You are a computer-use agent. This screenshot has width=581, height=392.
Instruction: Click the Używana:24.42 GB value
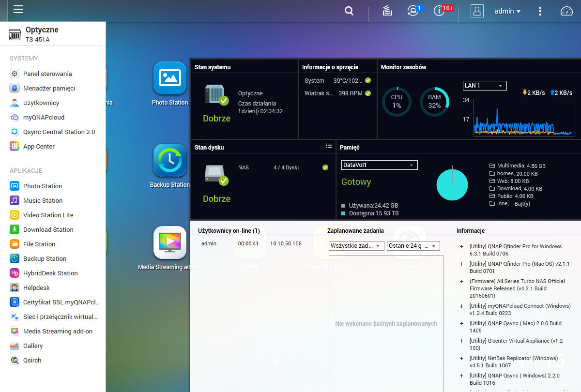click(x=373, y=206)
